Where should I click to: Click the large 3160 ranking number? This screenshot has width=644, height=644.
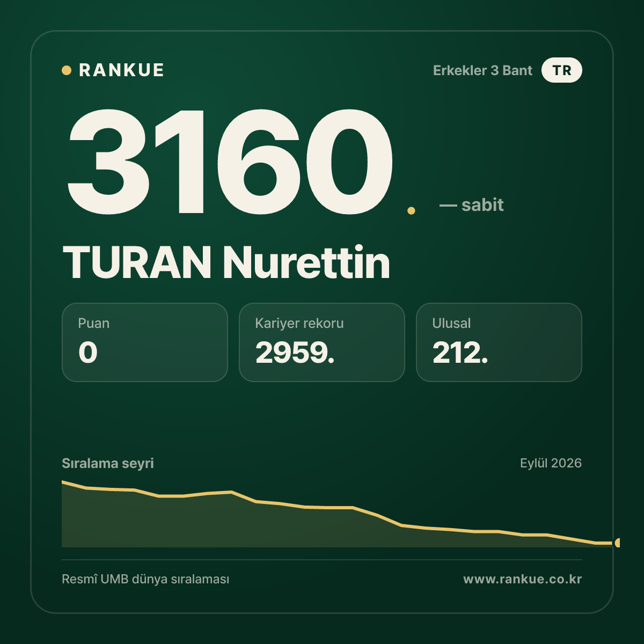[x=230, y=162]
